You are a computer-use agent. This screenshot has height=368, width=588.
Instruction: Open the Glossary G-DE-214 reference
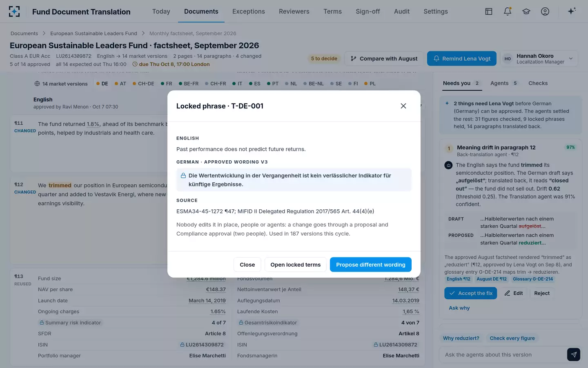[x=533, y=279]
